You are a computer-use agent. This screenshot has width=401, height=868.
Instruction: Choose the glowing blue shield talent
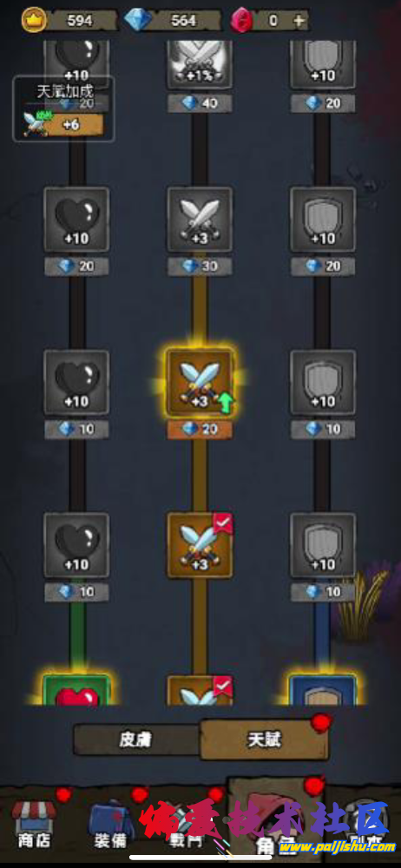point(323,690)
